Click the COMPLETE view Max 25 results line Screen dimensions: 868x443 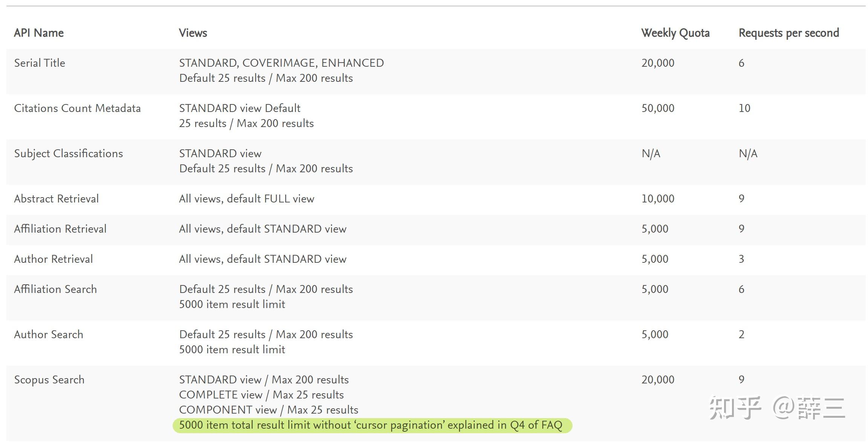[x=262, y=395]
